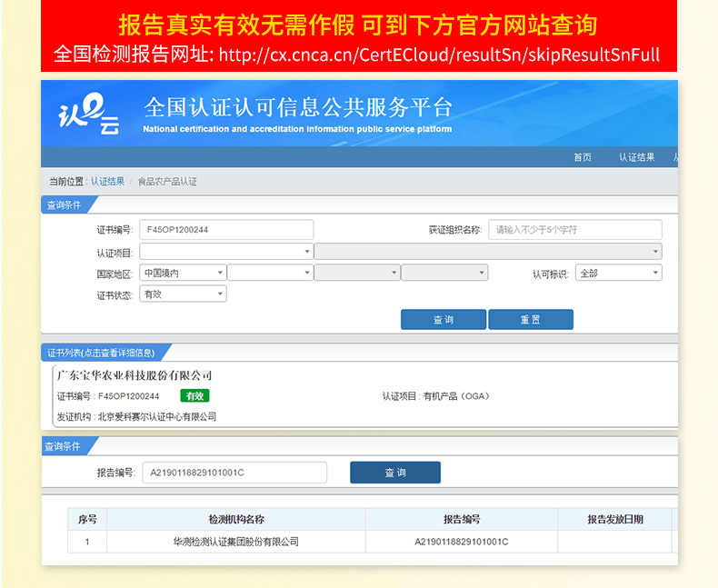Focus the 报告编号 input field
Viewport: 718px width, 588px height.
coord(234,473)
